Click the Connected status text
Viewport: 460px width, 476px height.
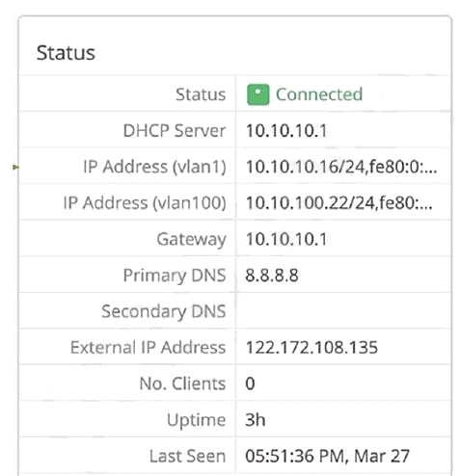tap(319, 94)
